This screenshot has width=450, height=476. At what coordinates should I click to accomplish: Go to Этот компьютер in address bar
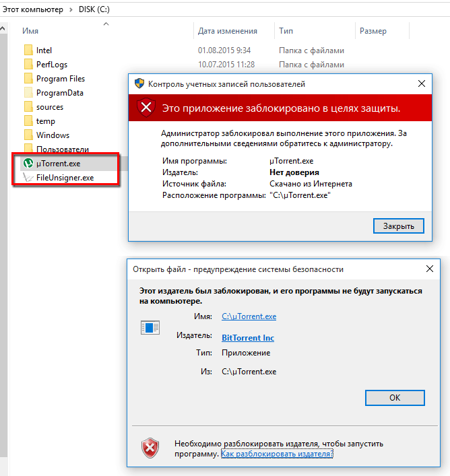point(33,9)
